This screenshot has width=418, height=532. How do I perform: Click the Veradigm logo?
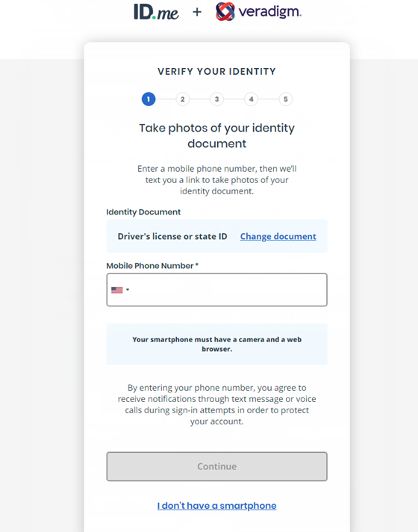click(258, 11)
